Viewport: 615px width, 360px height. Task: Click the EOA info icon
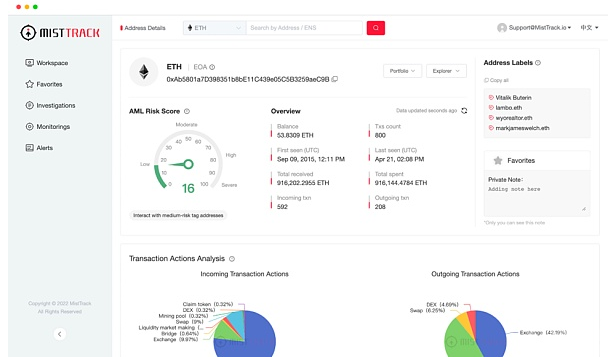point(212,67)
